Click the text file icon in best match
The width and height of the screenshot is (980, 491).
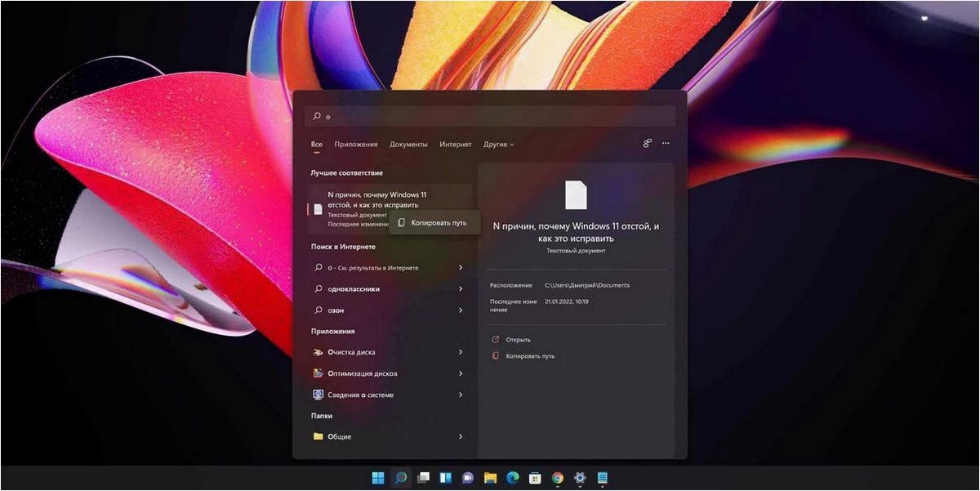click(318, 209)
